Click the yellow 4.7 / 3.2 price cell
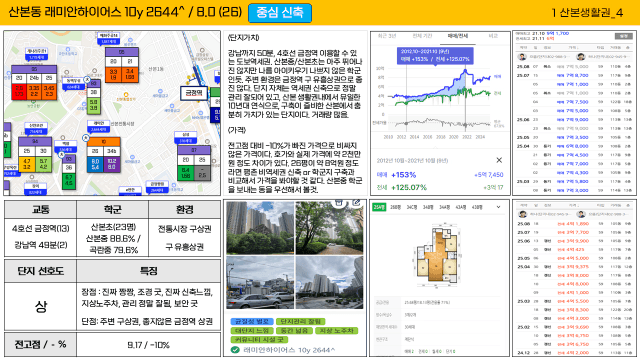Screen dimensions: 640x360 tap(27, 164)
